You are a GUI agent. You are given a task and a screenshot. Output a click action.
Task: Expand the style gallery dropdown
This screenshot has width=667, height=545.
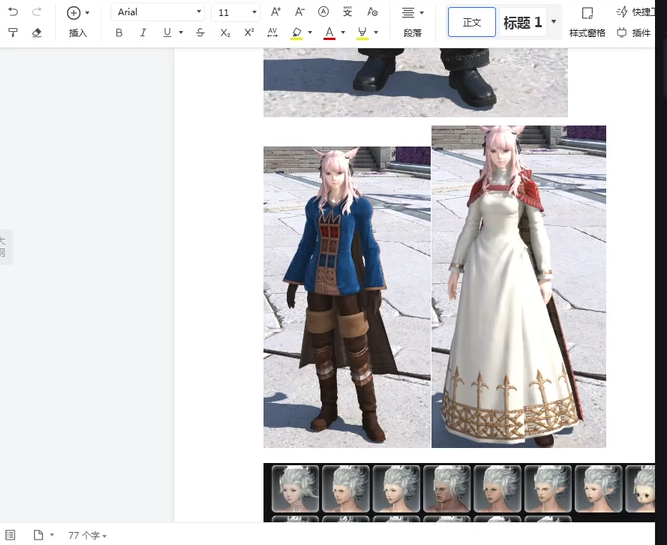pyautogui.click(x=554, y=21)
